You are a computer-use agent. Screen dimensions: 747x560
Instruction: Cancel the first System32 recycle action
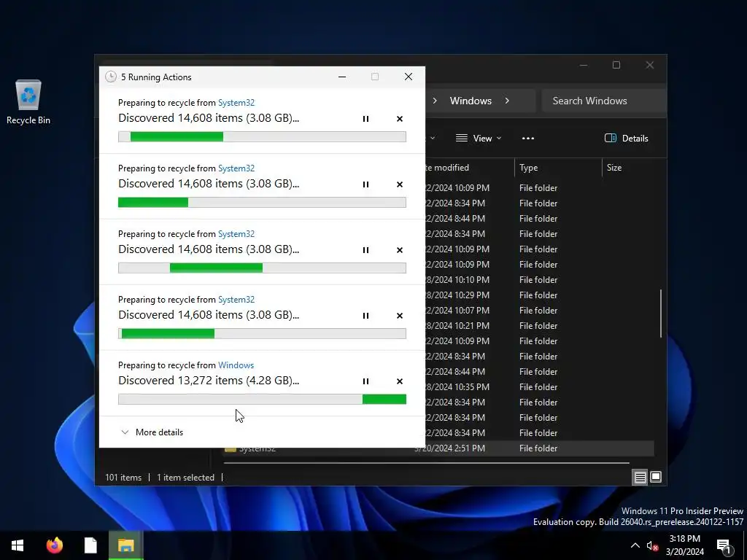pyautogui.click(x=400, y=119)
